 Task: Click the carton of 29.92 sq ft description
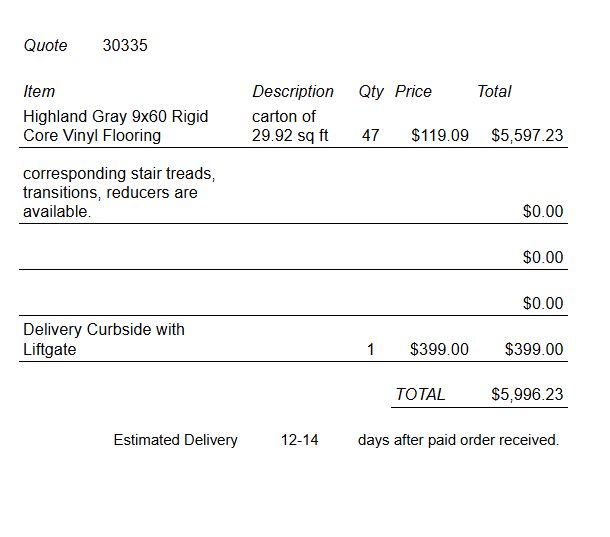290,126
